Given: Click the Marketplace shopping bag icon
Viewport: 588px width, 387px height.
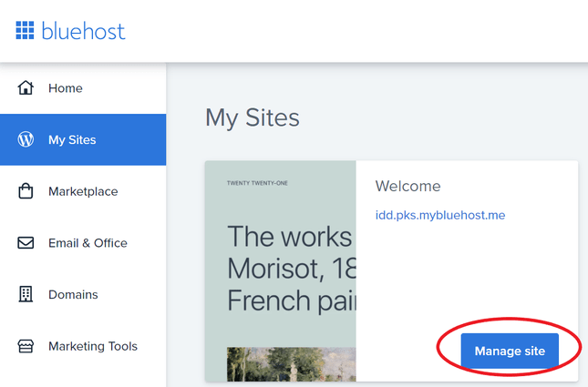Looking at the screenshot, I should [x=26, y=191].
